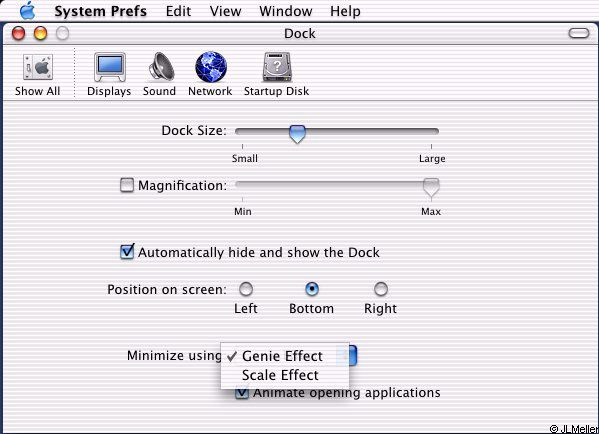This screenshot has height=434, width=599.
Task: Uncheck Automatically hide and show the Dock
Action: coord(127,252)
